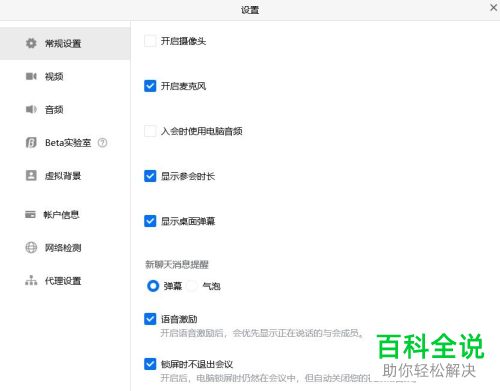Go to the 网络检测 tab

[x=65, y=248]
